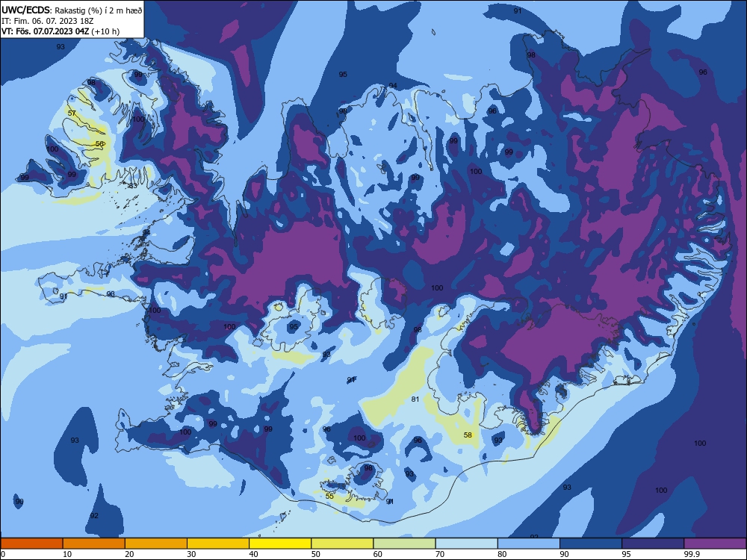Pick the pale green 60–70 legend swatch
The image size is (747, 560).
point(404,544)
